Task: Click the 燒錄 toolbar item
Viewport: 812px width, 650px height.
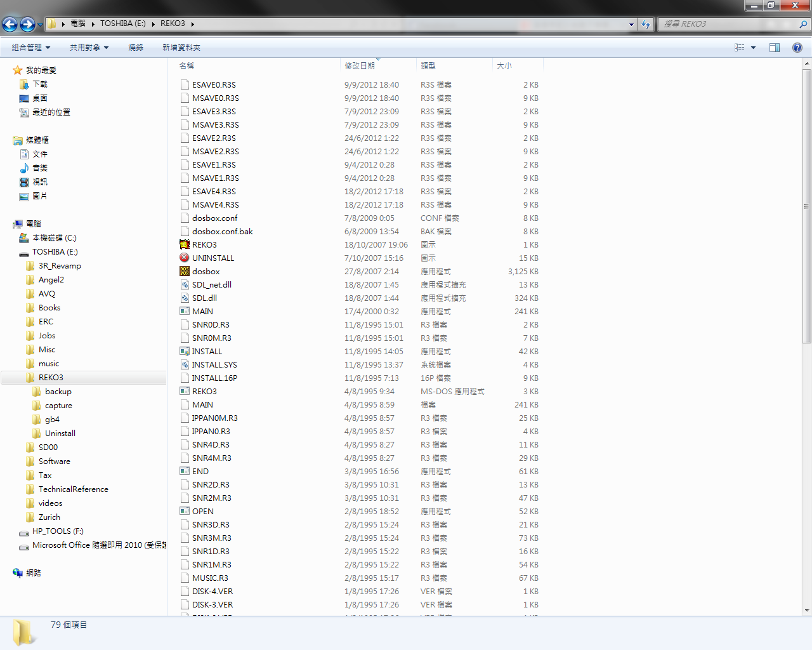Action: pos(136,48)
